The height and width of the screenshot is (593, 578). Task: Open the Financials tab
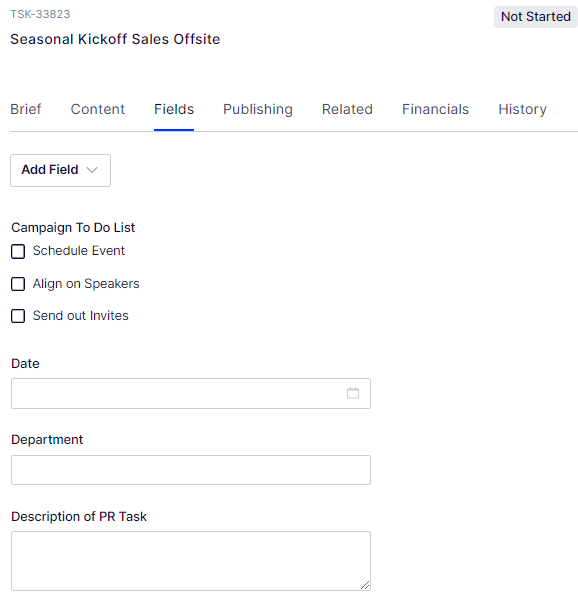click(x=435, y=109)
